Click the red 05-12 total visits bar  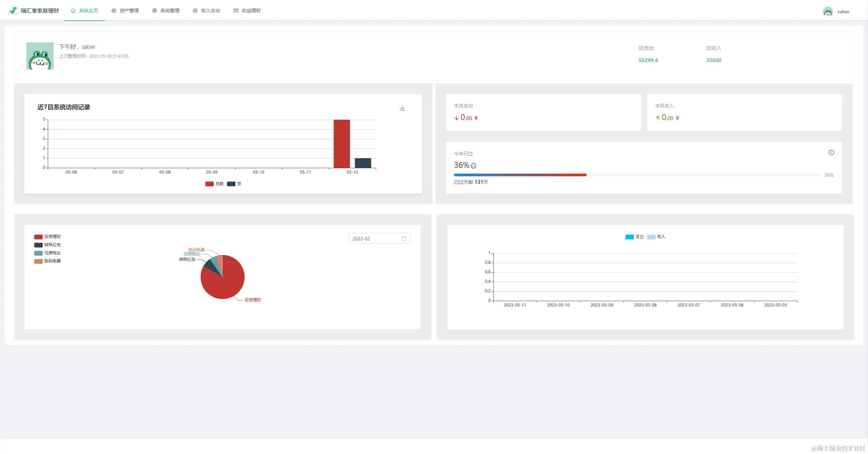pyautogui.click(x=341, y=144)
